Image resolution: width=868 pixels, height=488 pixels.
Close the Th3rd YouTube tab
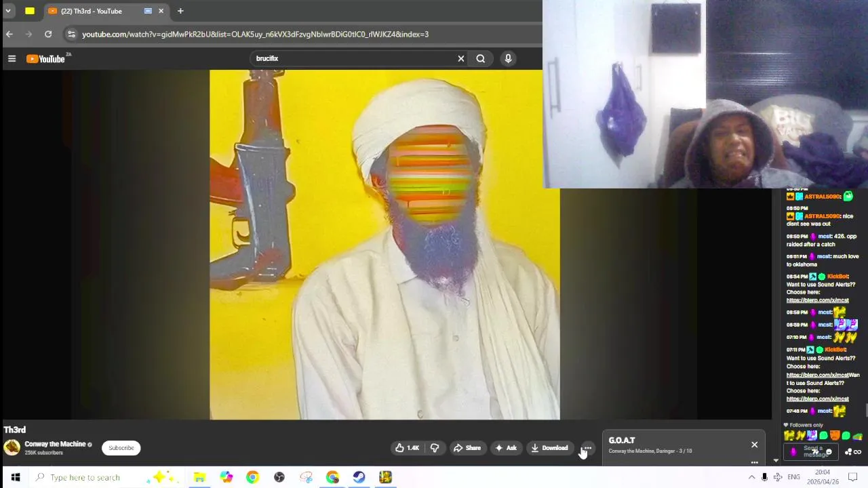pyautogui.click(x=161, y=11)
